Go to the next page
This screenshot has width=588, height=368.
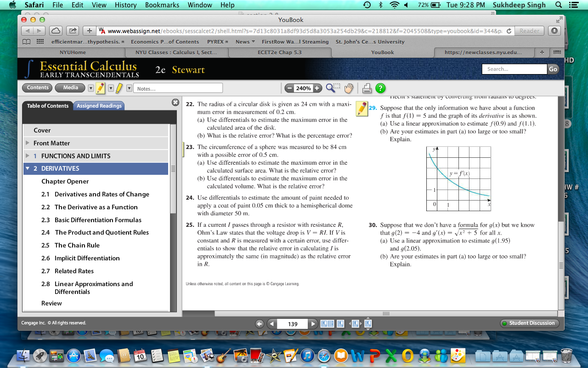click(x=314, y=324)
